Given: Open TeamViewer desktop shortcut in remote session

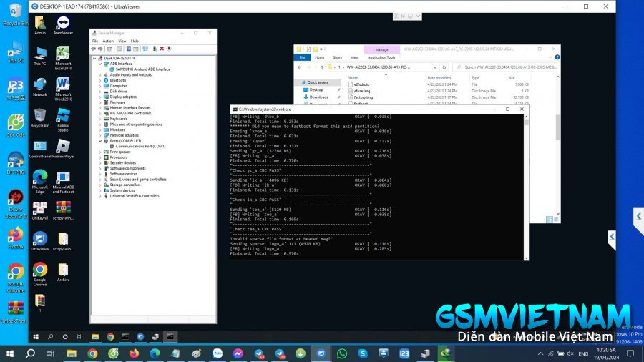Looking at the screenshot, I should coord(63,26).
